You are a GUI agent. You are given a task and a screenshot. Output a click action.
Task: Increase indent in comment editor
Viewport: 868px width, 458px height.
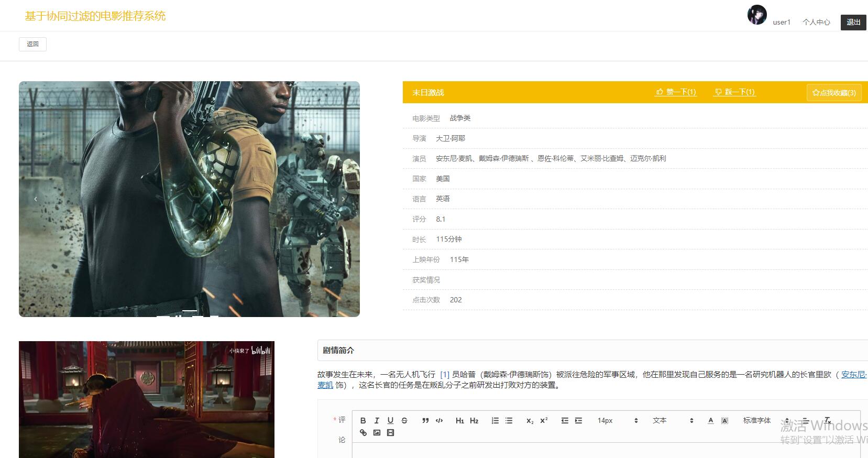click(x=578, y=420)
